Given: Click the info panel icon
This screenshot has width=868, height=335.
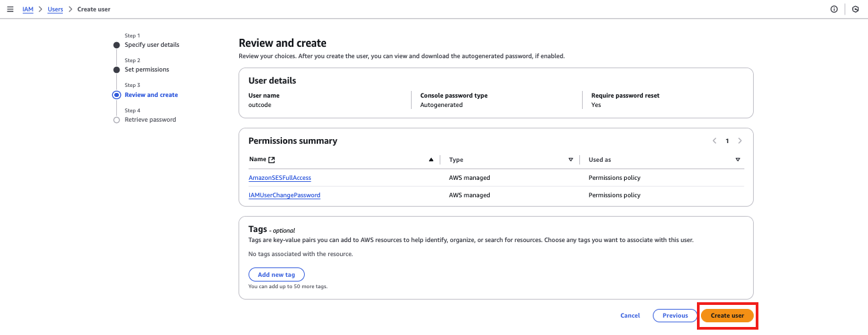Looking at the screenshot, I should (x=834, y=9).
